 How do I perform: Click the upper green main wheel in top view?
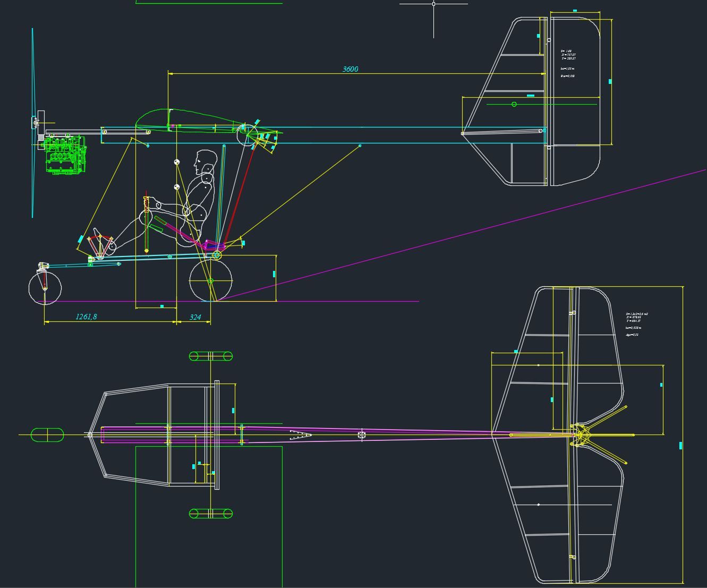(x=211, y=356)
